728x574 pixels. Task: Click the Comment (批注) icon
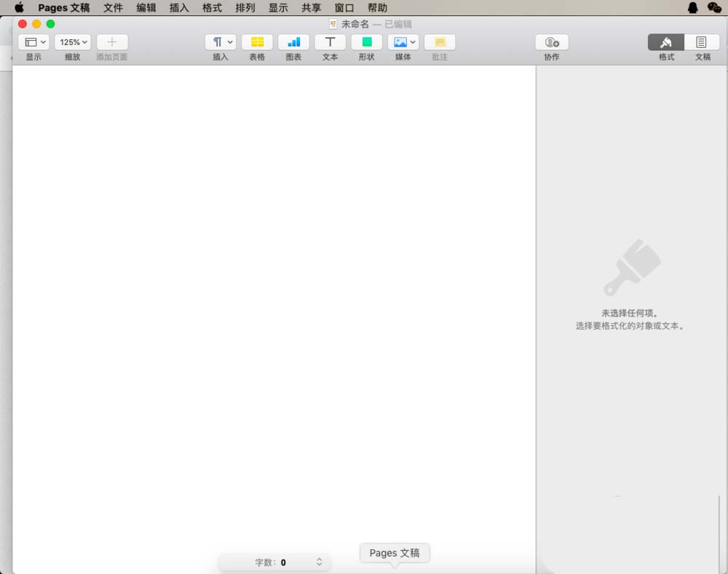(440, 42)
